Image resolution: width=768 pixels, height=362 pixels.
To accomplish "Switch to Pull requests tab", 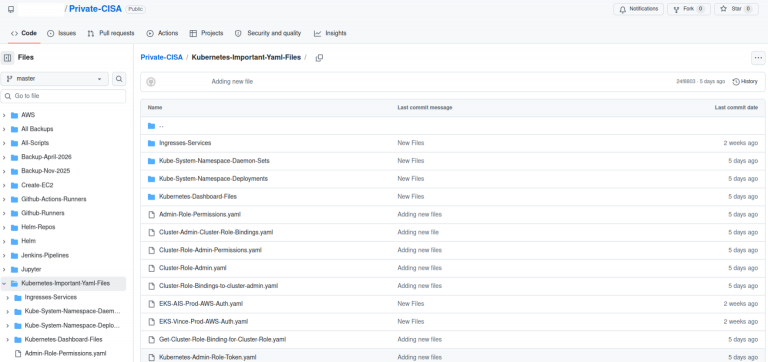I will [x=111, y=33].
